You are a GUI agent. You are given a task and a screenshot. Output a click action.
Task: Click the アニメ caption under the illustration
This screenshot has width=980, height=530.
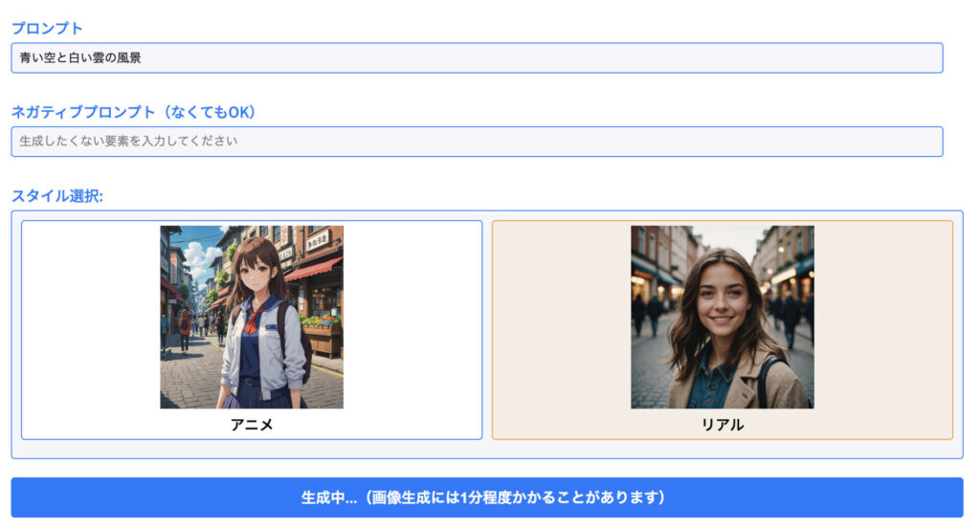coord(252,425)
